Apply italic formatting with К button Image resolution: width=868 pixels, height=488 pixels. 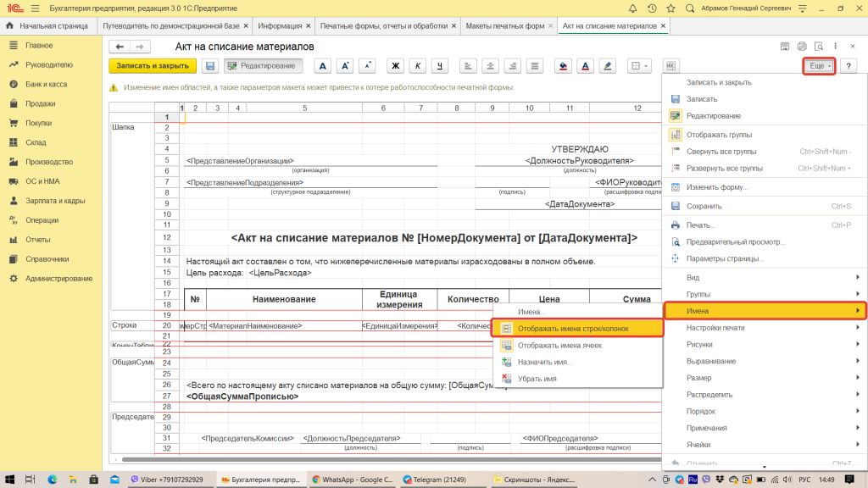coord(417,65)
